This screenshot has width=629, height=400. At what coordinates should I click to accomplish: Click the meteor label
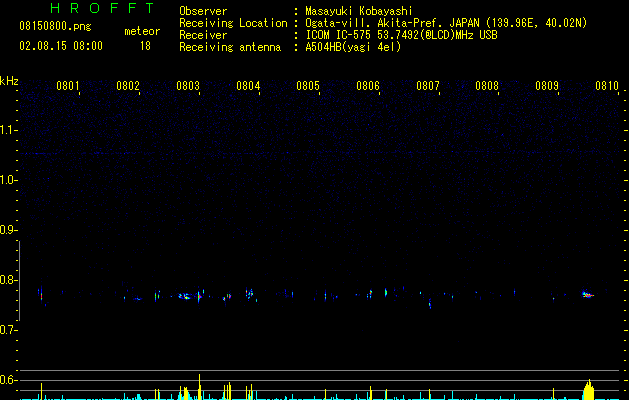[x=142, y=31]
